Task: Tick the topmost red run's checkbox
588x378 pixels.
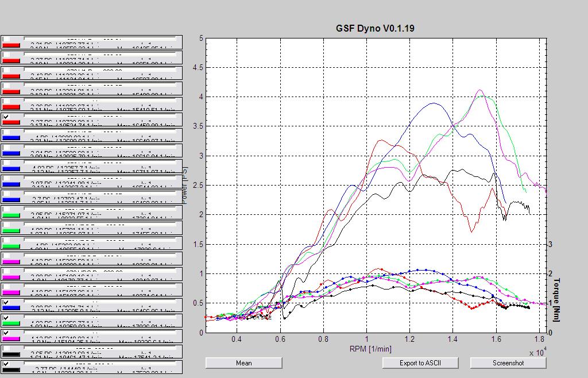Action: (6, 40)
